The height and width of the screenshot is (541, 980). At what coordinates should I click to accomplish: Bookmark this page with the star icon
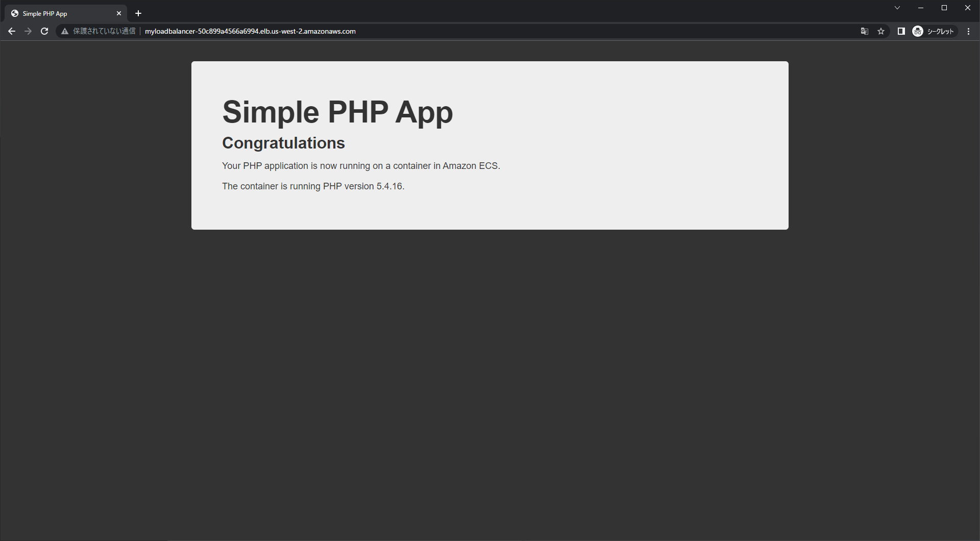click(881, 31)
